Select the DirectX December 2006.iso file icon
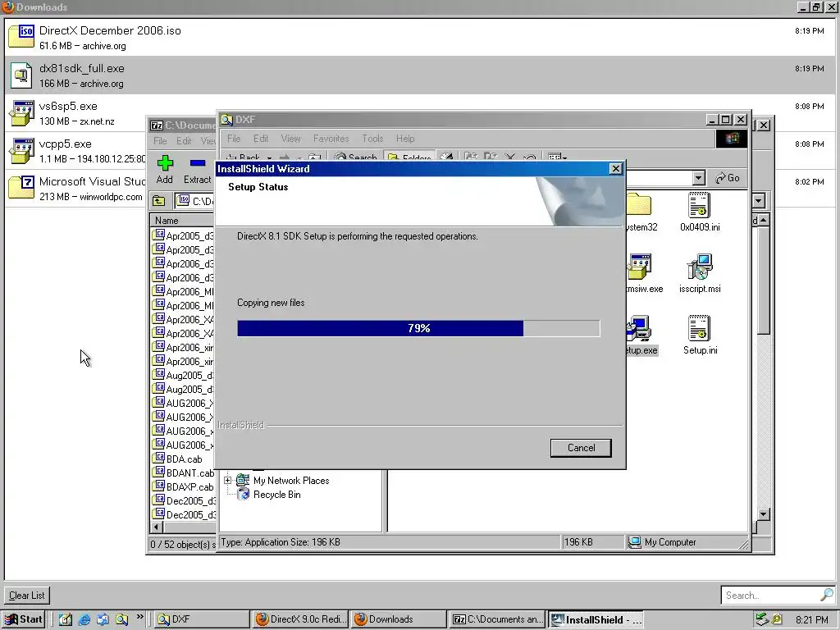This screenshot has width=840, height=630. (x=21, y=36)
